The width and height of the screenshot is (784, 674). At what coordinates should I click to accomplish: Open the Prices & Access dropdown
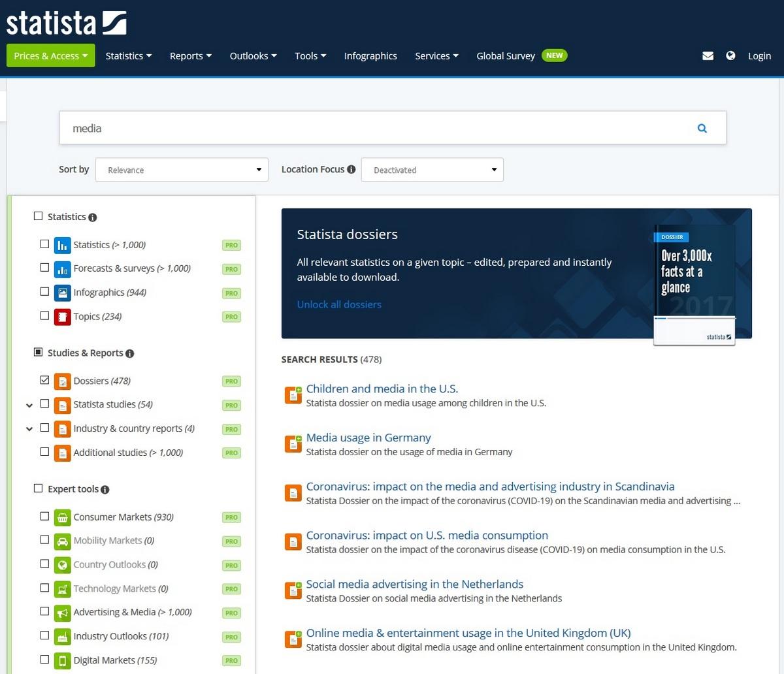(x=51, y=56)
